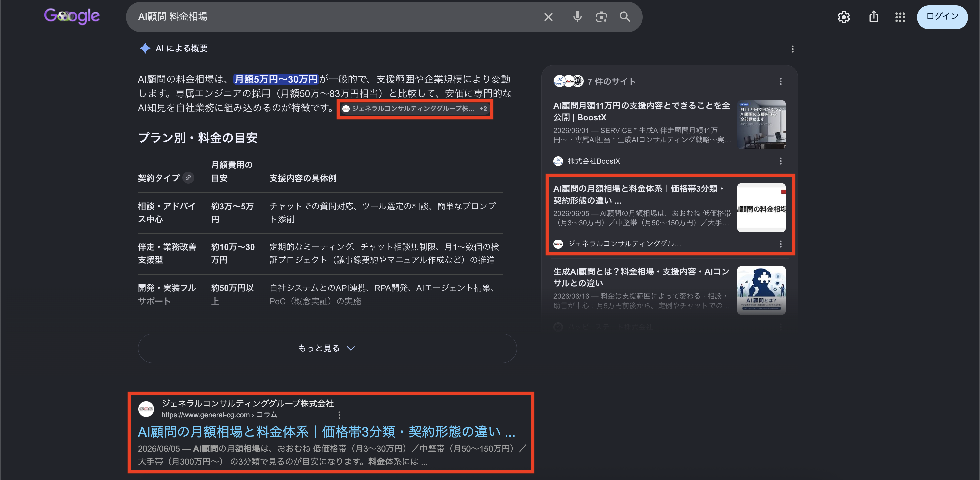Open the sidebar AI顧問の月額相場と料金体系 link

point(639,194)
